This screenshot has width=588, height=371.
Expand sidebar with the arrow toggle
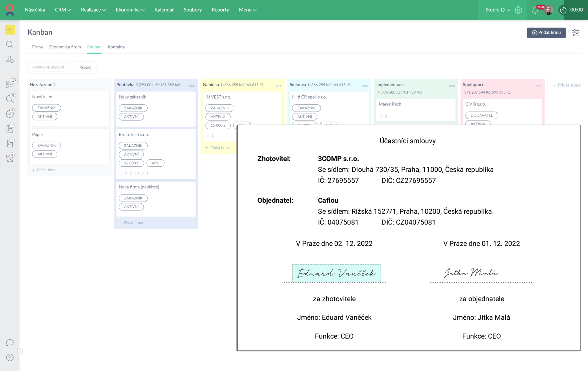point(20,351)
